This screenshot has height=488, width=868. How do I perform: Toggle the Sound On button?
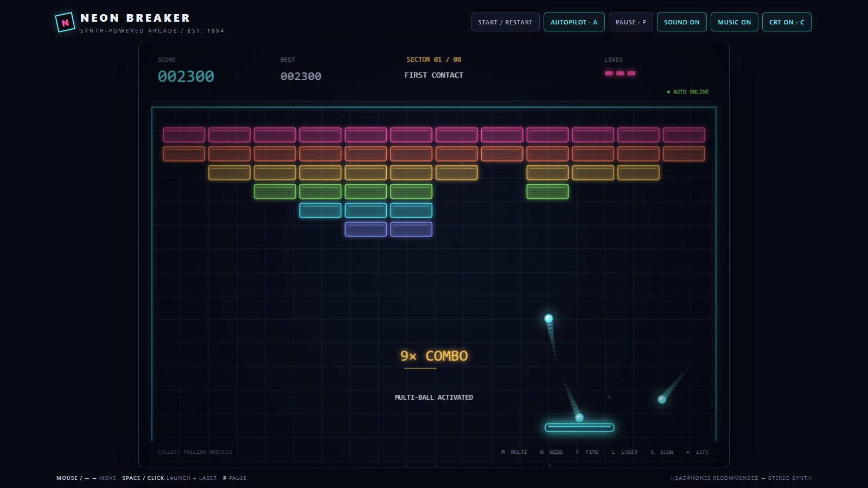click(x=681, y=22)
